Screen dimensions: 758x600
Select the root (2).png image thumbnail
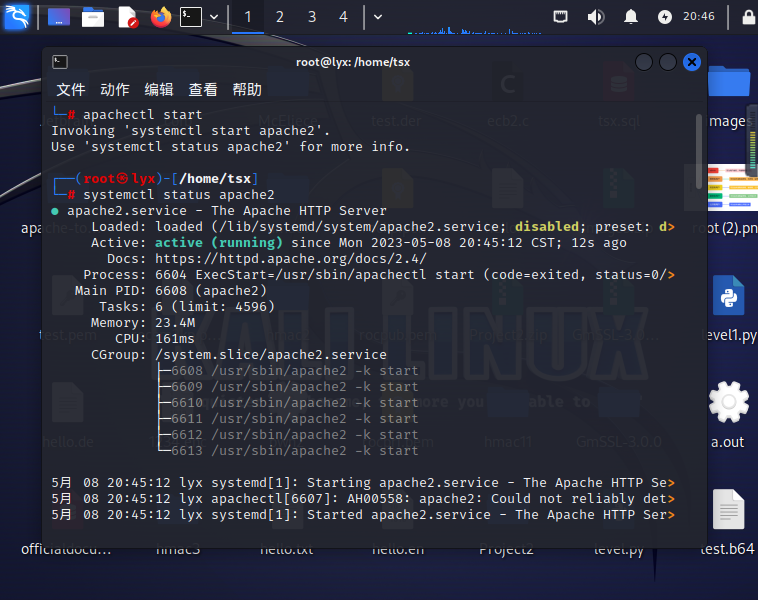[x=732, y=188]
